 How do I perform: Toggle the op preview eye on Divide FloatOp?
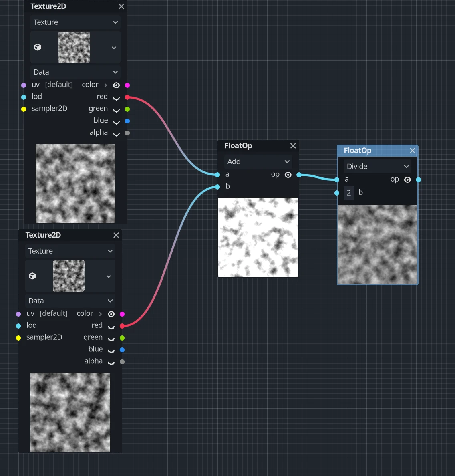click(x=407, y=180)
